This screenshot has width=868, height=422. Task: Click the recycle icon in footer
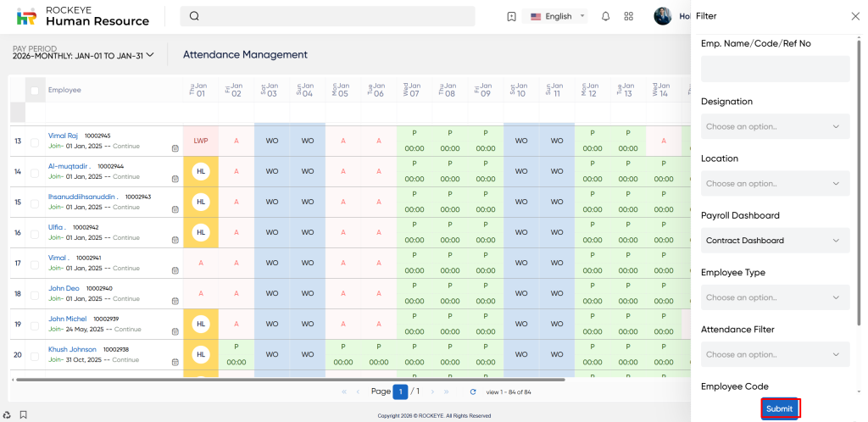(x=7, y=414)
